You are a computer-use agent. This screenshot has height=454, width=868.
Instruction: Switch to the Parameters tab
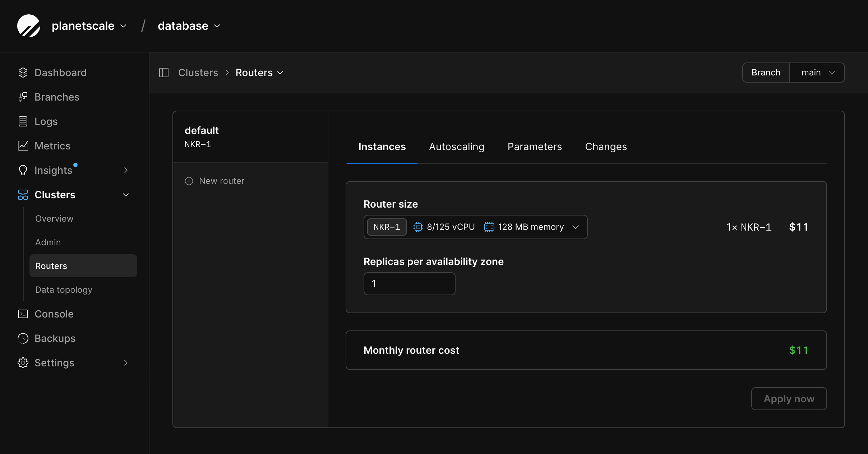[x=535, y=147]
